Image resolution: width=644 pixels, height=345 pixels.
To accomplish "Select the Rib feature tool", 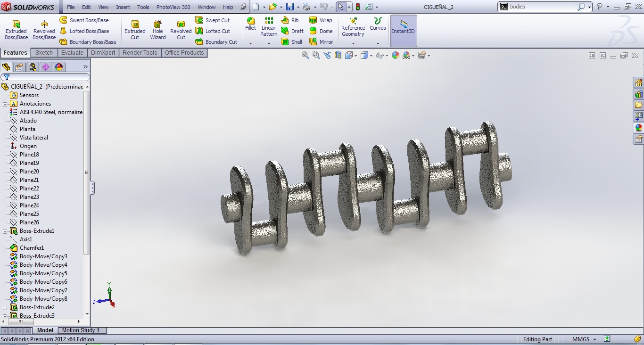I will [290, 20].
